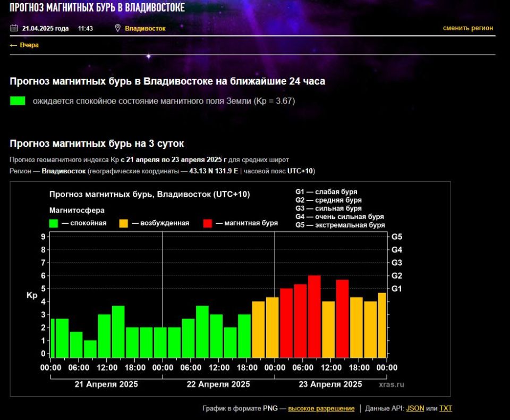Open the Владивосток region link in header
The height and width of the screenshot is (420, 510).
pos(145,28)
